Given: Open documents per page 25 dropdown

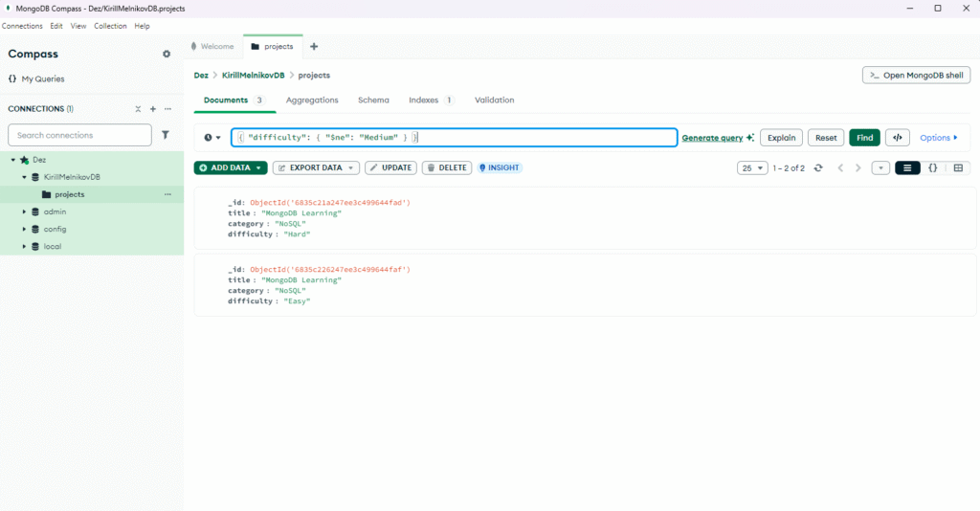Looking at the screenshot, I should pyautogui.click(x=752, y=168).
